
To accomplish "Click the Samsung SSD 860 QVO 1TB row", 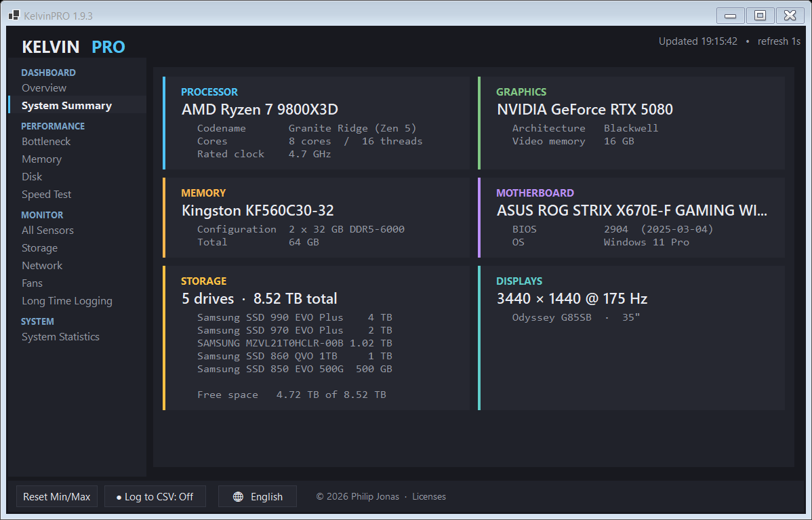I will point(295,356).
